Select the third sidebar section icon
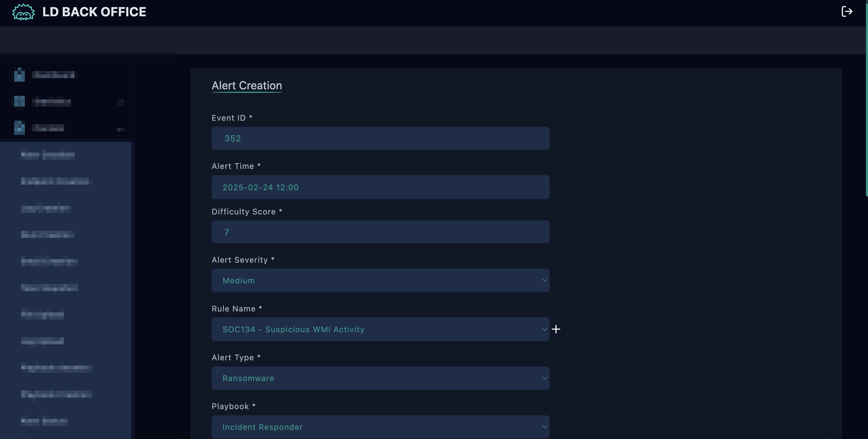868x439 pixels. click(x=19, y=127)
